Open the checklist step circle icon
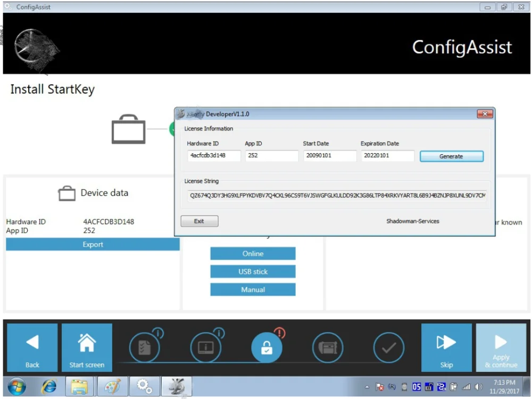 click(145, 347)
